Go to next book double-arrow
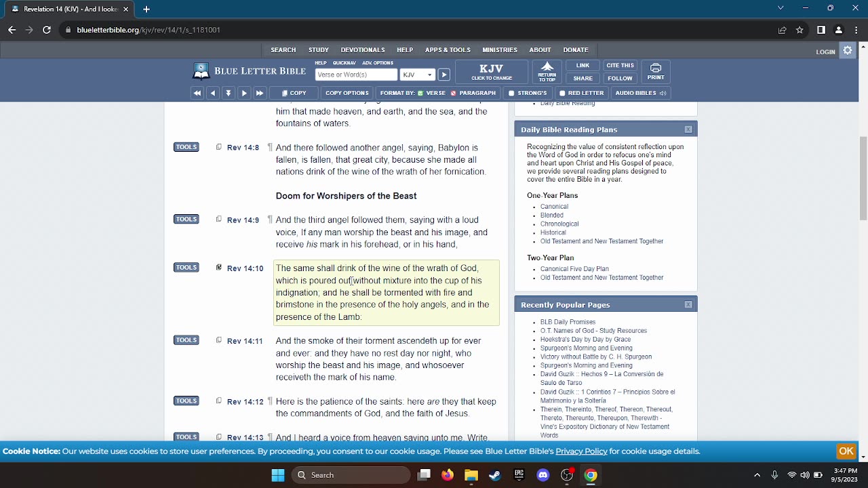 pyautogui.click(x=260, y=93)
